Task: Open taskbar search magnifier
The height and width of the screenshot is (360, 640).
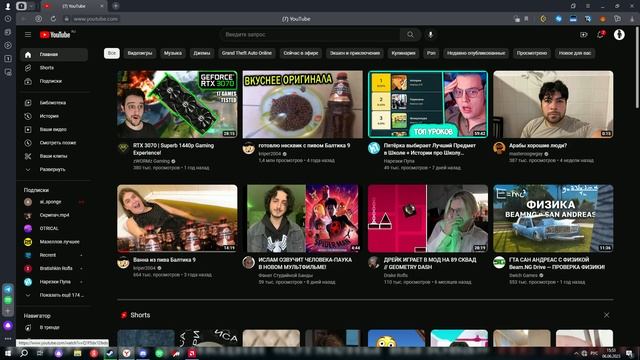Action: (24, 353)
